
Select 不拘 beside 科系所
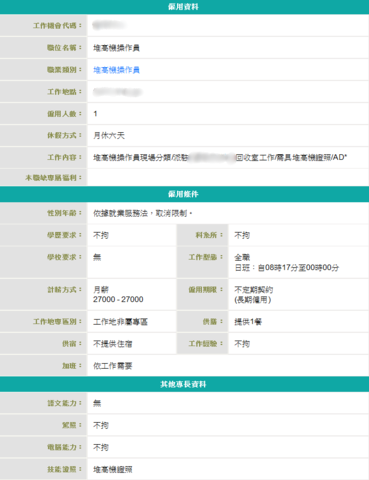242,235
